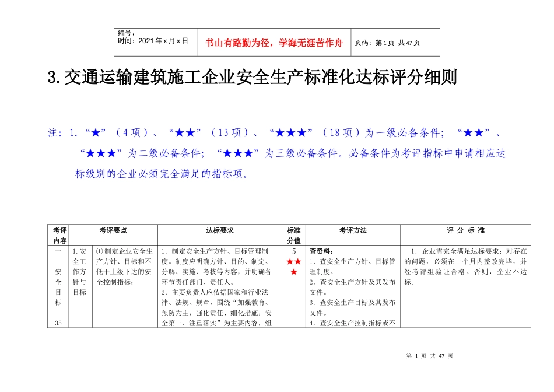The width and height of the screenshot is (554, 392).
Task: Click header page number '页码: 第1页 共47页'
Action: [x=387, y=43]
